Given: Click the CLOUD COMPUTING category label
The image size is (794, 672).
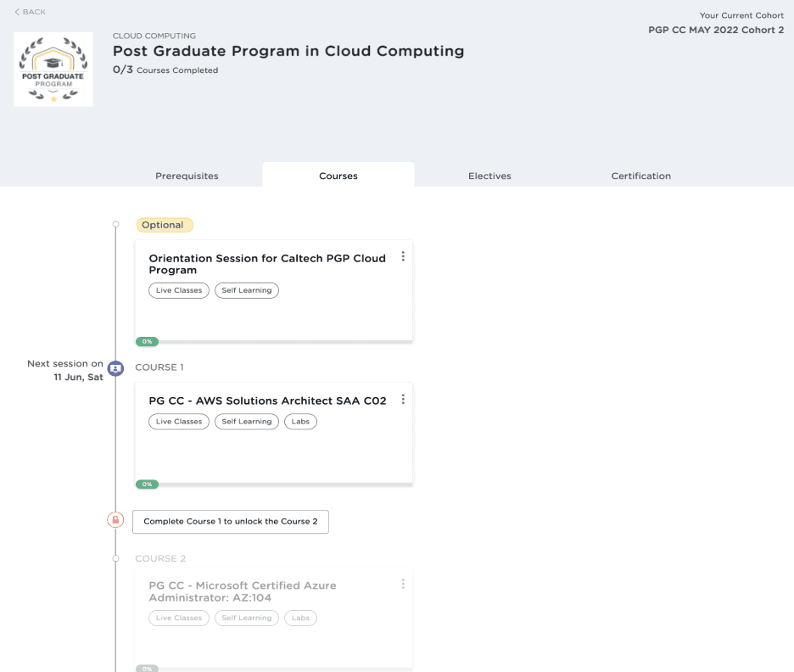Looking at the screenshot, I should point(154,36).
